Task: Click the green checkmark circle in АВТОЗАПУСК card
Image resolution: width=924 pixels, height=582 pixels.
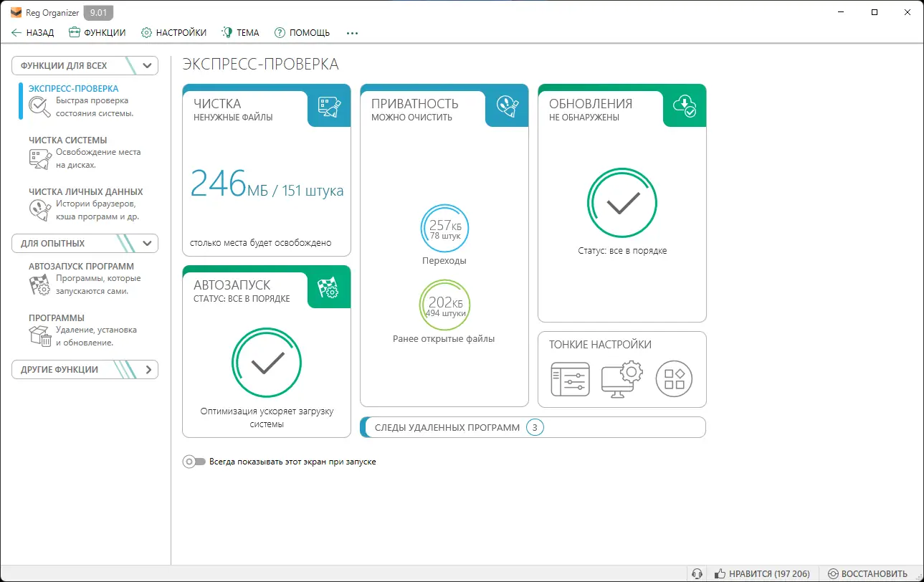Action: point(267,363)
